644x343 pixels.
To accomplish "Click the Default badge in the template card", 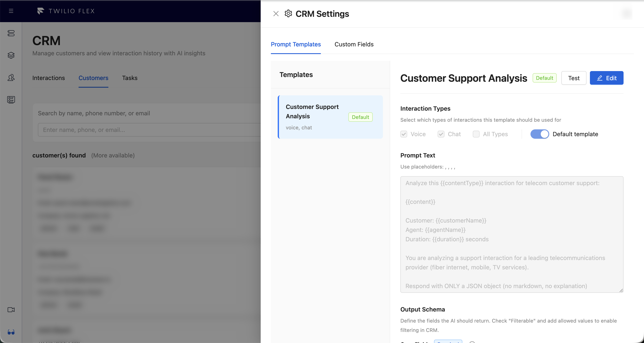I will 360,117.
